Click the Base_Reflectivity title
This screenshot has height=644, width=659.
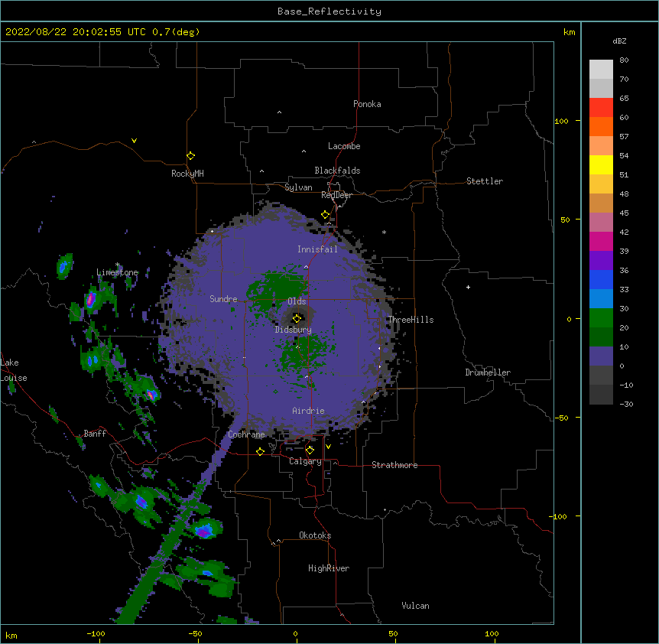point(329,11)
